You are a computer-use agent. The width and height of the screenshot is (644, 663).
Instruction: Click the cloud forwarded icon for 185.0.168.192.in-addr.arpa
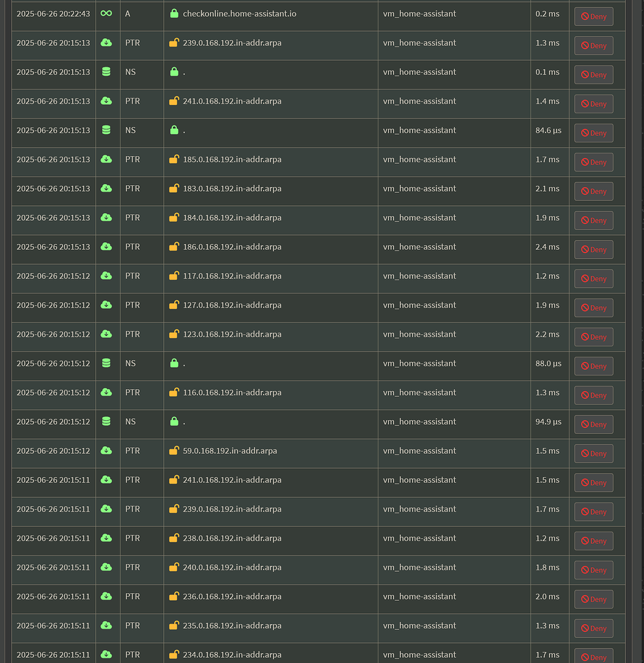point(106,159)
